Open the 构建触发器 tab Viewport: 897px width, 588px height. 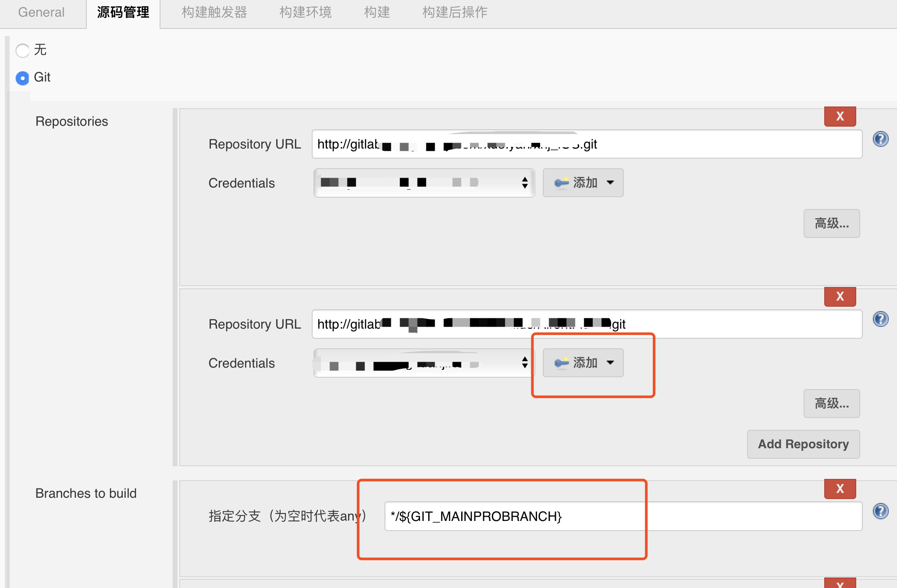214,12
